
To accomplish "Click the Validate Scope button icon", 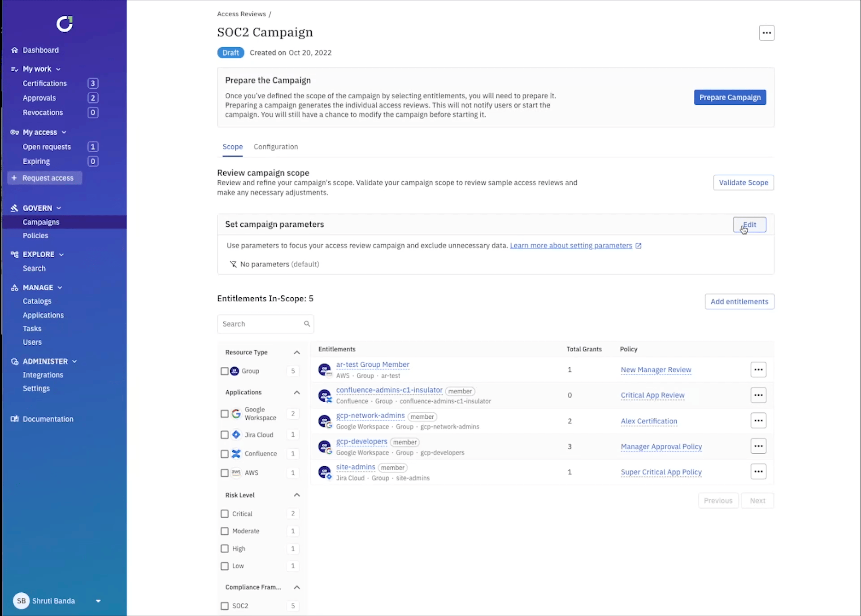I will coord(743,182).
